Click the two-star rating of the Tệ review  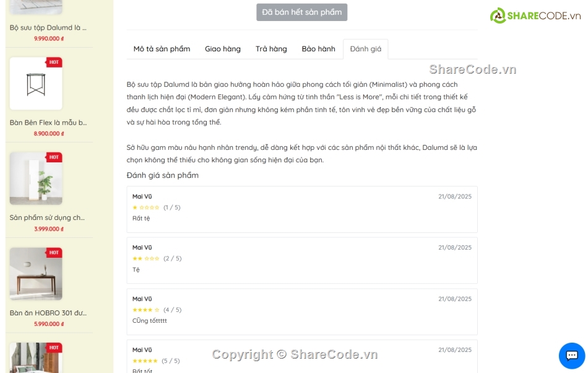coord(146,258)
